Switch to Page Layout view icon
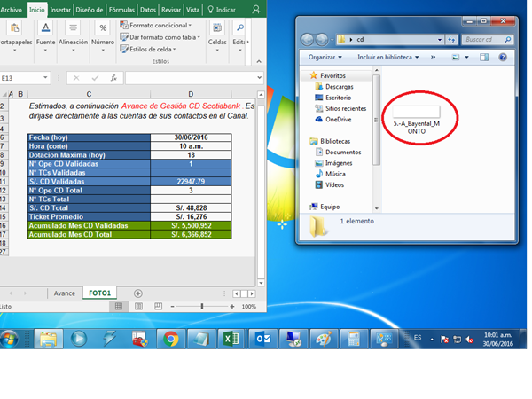The image size is (532, 399). 138,307
